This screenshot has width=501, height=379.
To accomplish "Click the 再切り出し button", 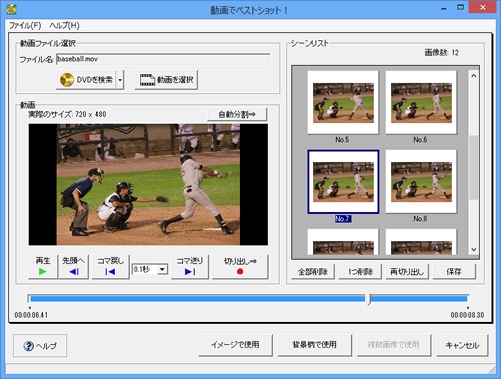I will click(x=407, y=272).
